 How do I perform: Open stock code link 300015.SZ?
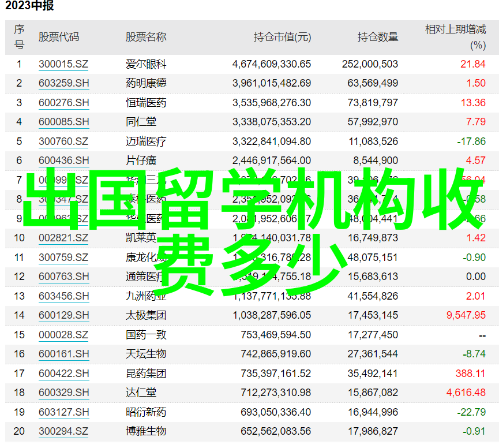pos(63,64)
